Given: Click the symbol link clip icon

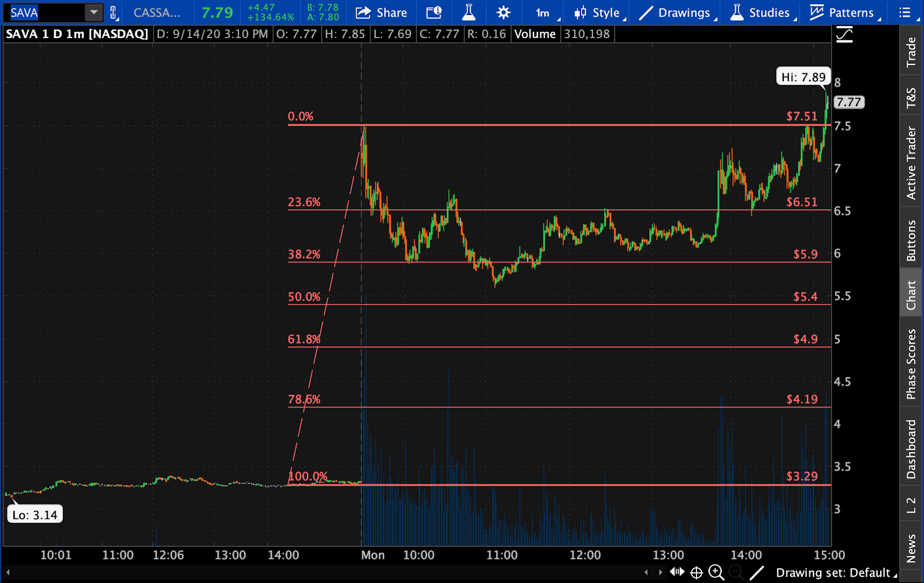Looking at the screenshot, I should click(114, 13).
